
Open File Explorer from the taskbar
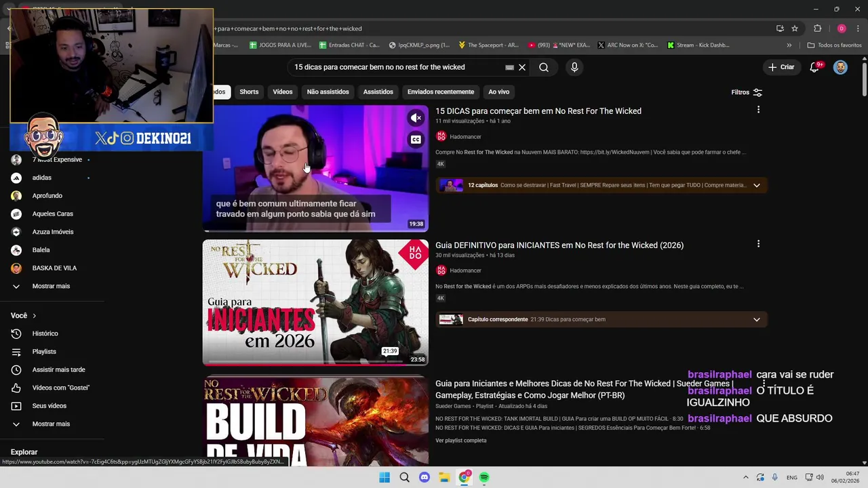click(444, 477)
